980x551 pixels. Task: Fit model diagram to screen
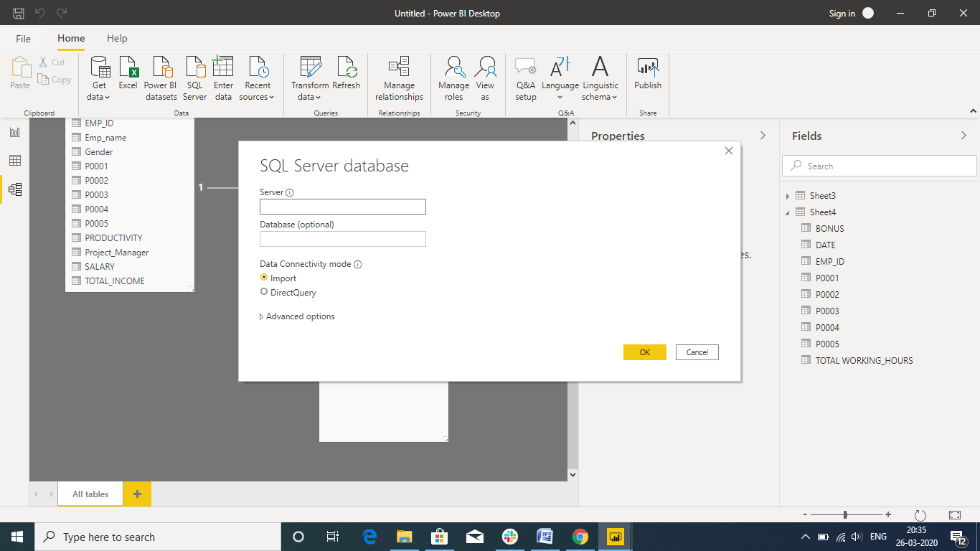click(x=955, y=515)
